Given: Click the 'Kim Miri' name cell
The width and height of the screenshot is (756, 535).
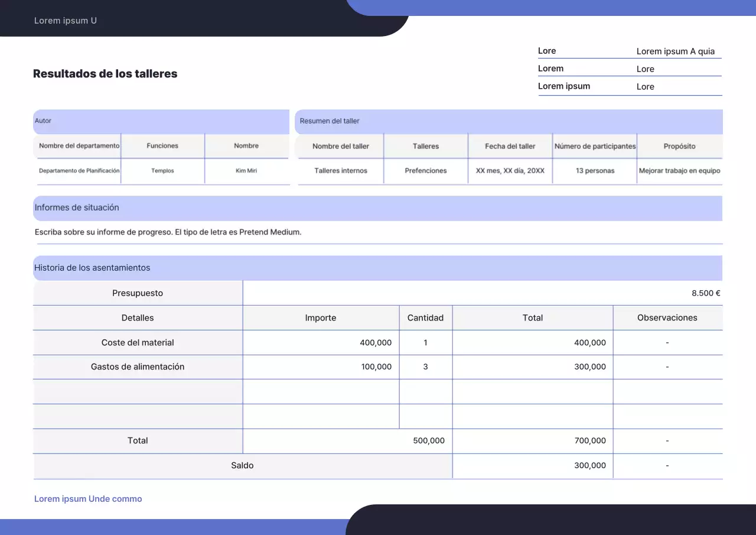Looking at the screenshot, I should 246,171.
